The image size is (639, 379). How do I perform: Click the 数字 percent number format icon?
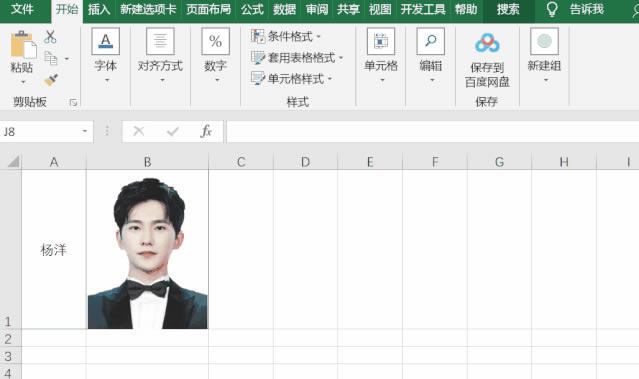point(215,41)
